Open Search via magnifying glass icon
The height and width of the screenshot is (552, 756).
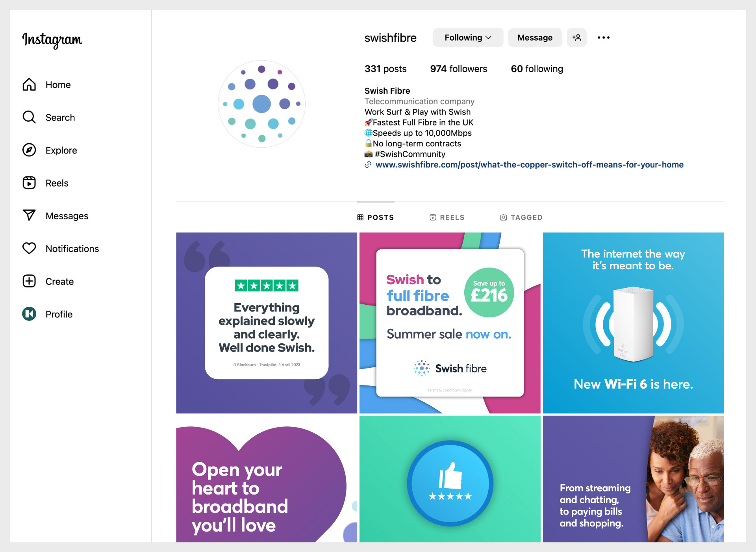pyautogui.click(x=29, y=117)
